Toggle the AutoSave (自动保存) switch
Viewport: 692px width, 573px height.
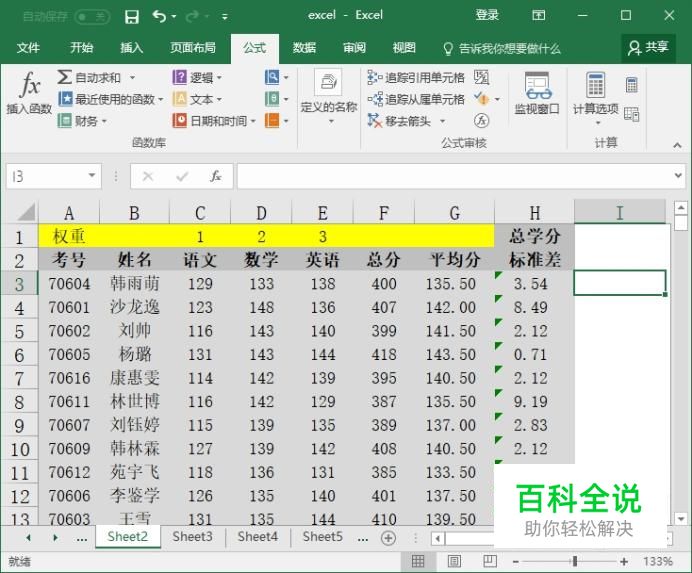[x=92, y=16]
